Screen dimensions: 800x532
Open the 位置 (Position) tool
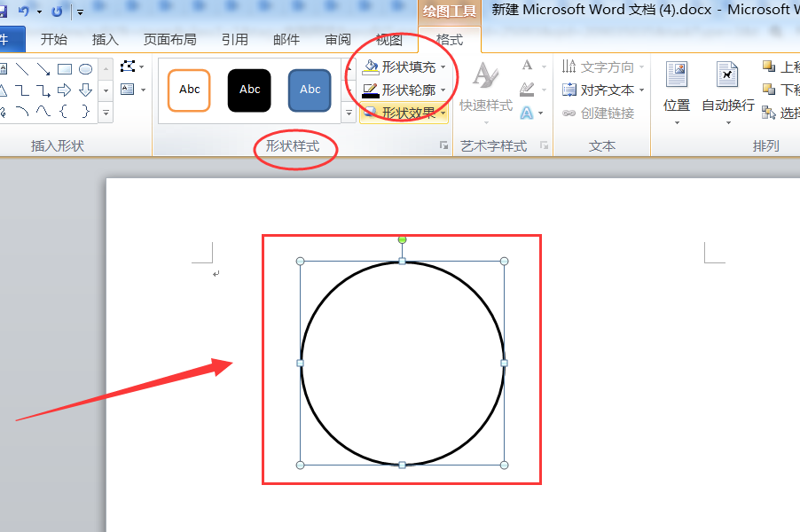tap(676, 91)
